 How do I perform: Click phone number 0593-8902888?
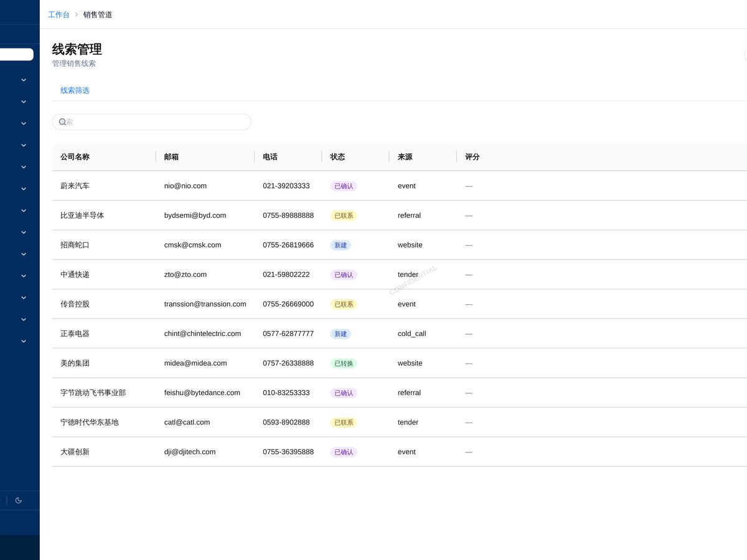pos(286,422)
